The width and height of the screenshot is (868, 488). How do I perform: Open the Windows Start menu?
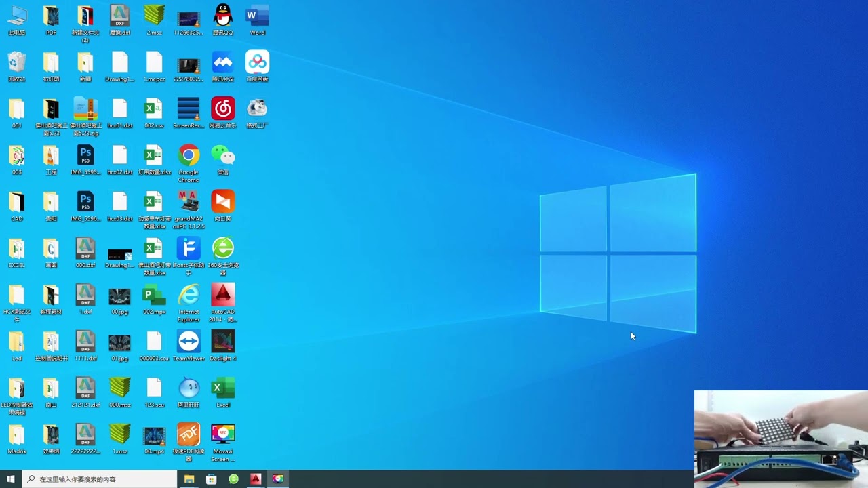[x=11, y=479]
